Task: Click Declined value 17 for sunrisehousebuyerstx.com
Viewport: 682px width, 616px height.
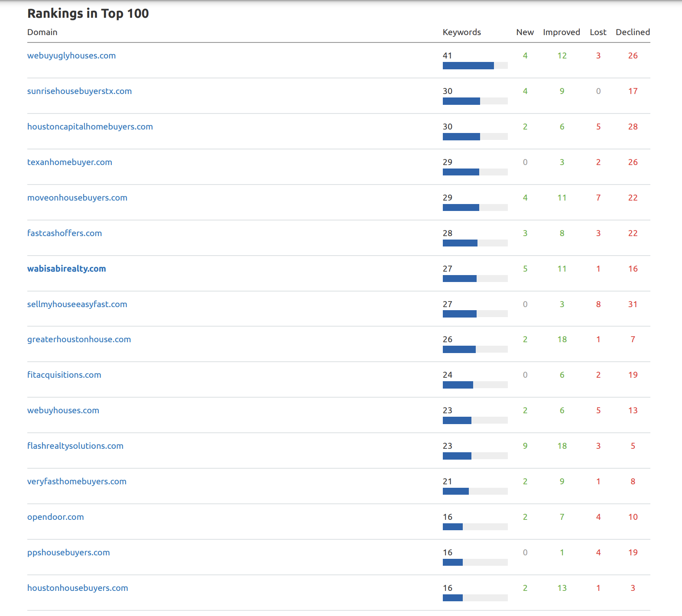Action: 633,91
